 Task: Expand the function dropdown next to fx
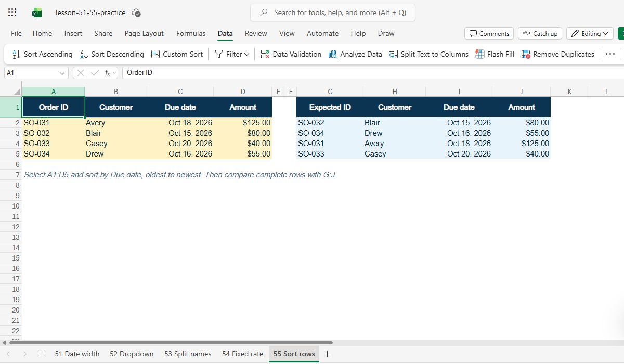(x=114, y=73)
